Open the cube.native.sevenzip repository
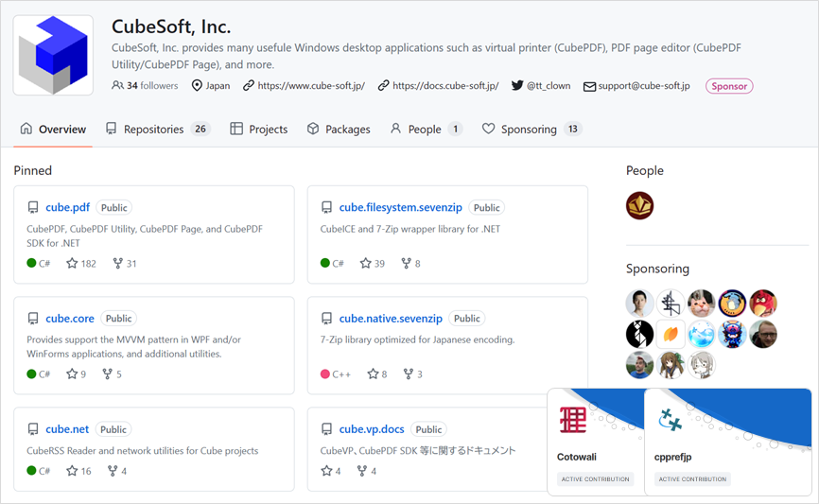819x504 pixels. click(391, 318)
